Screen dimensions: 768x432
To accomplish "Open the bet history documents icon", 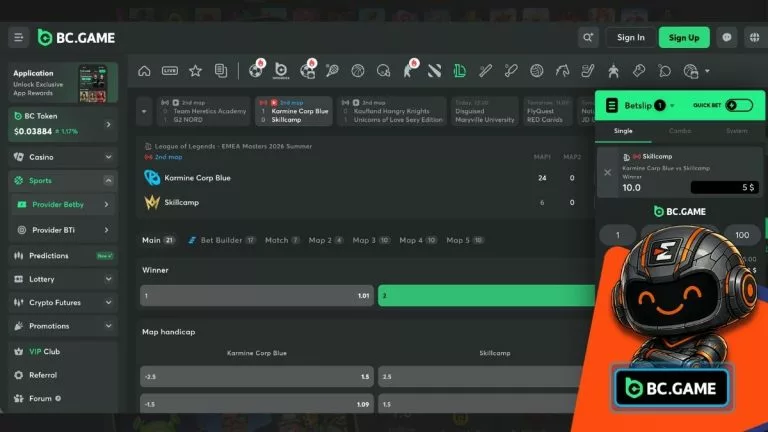I will click(221, 71).
